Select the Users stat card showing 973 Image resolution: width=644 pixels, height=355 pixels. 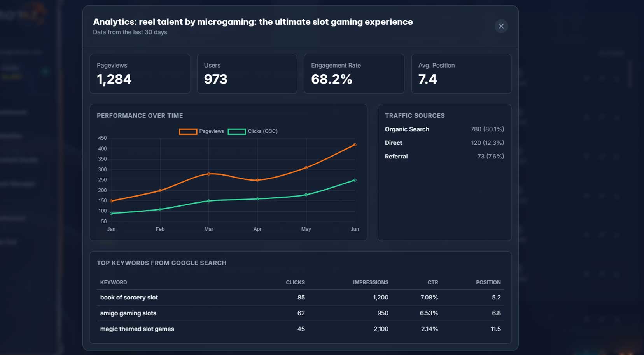[247, 74]
